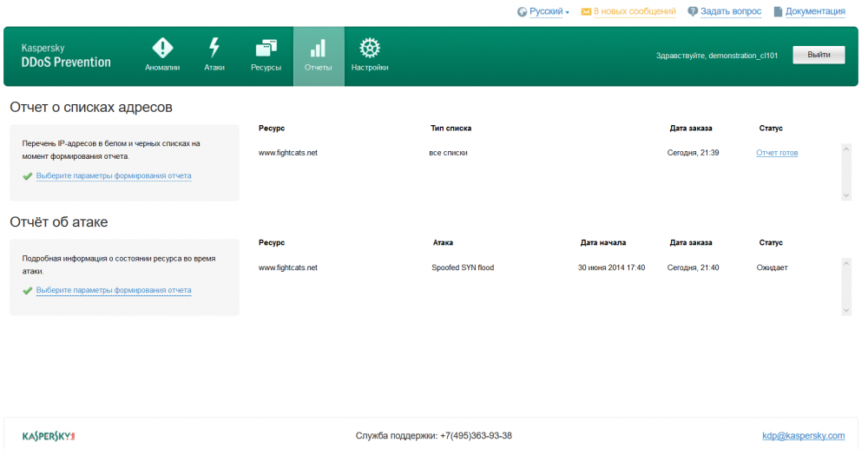868x449 pixels.
Task: Open the Документация link
Action: pyautogui.click(x=815, y=11)
